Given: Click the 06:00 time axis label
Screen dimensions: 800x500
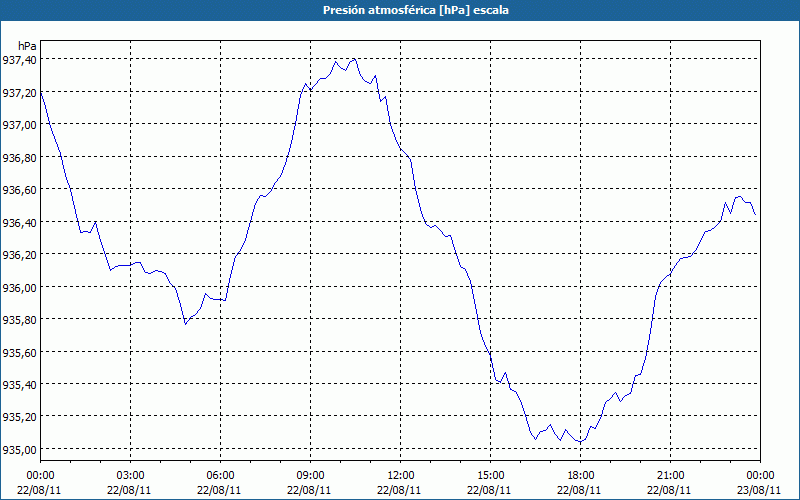Looking at the screenshot, I should [x=220, y=475].
